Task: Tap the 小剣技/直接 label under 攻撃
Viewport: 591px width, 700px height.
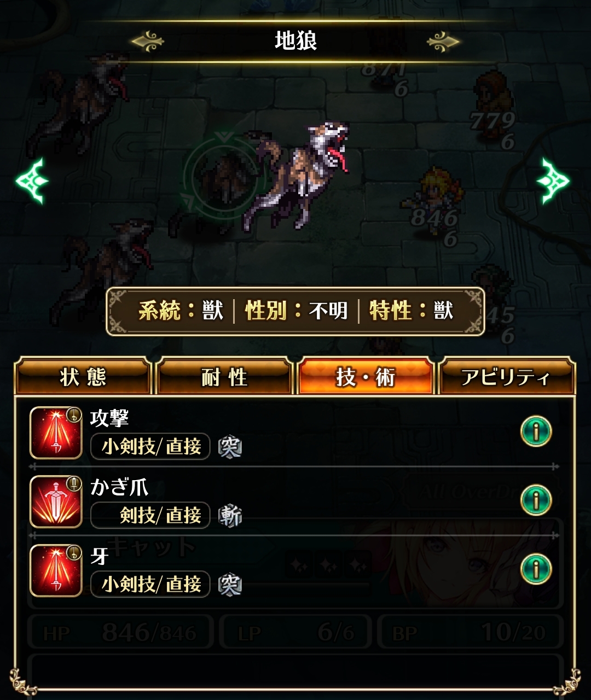Action: 150,447
